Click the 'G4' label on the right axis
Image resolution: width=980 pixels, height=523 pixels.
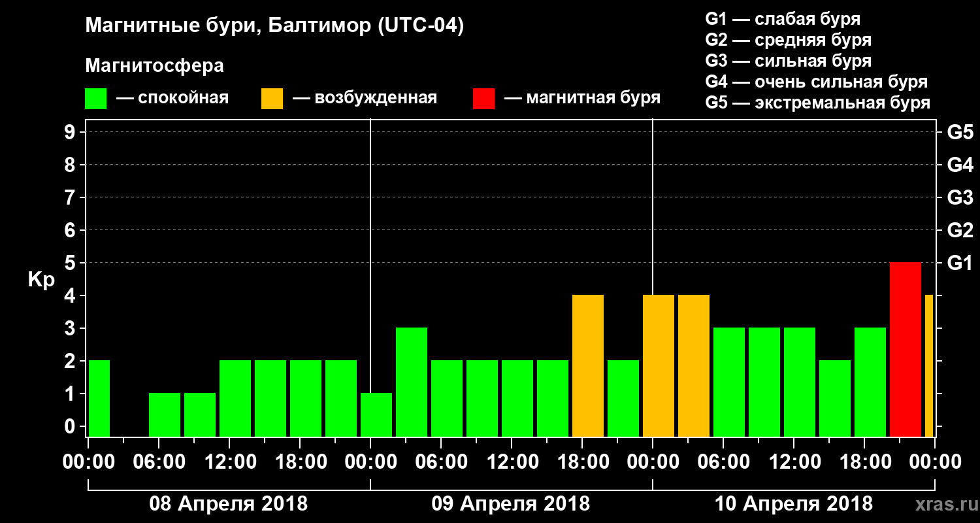pos(960,165)
